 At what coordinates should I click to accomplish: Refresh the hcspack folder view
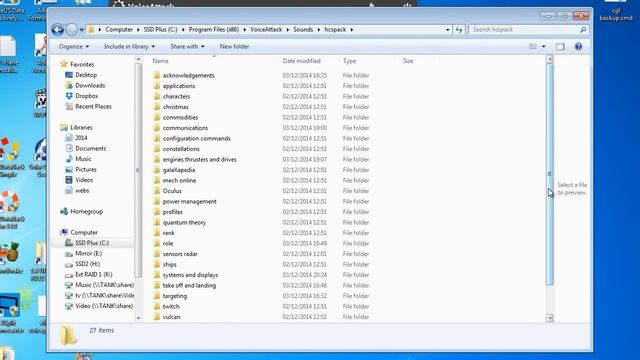[459, 29]
